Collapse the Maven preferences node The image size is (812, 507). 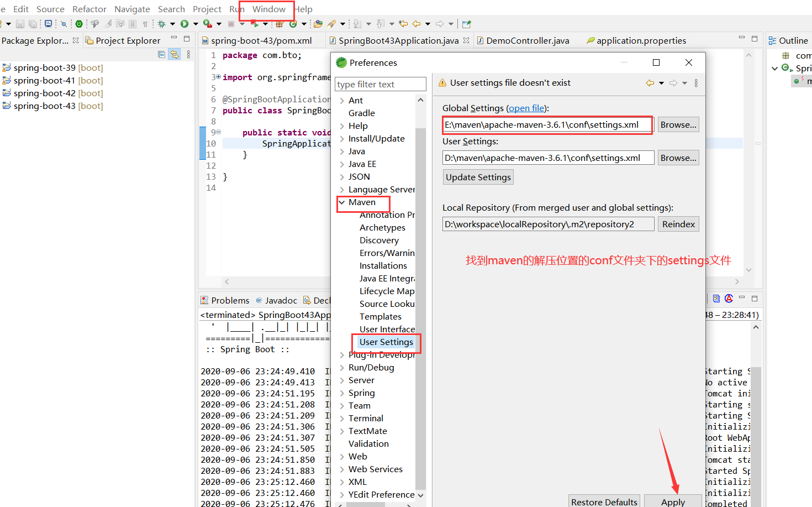[x=341, y=202]
